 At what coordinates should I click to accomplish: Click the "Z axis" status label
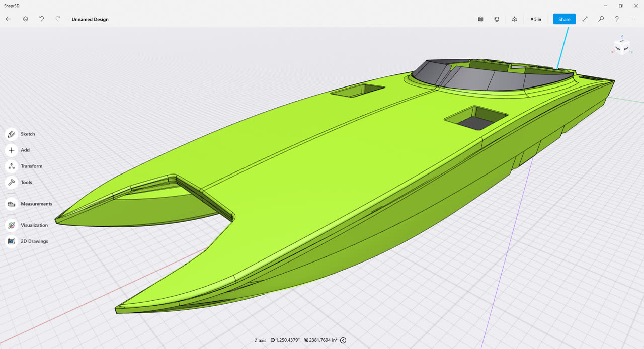[260, 340]
